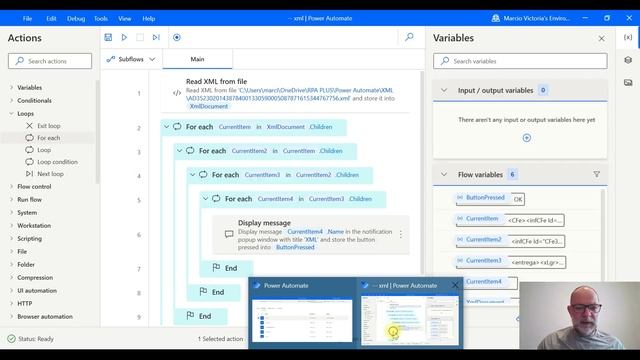Run the flow with the play icon
This screenshot has width=640, height=360.
click(124, 37)
